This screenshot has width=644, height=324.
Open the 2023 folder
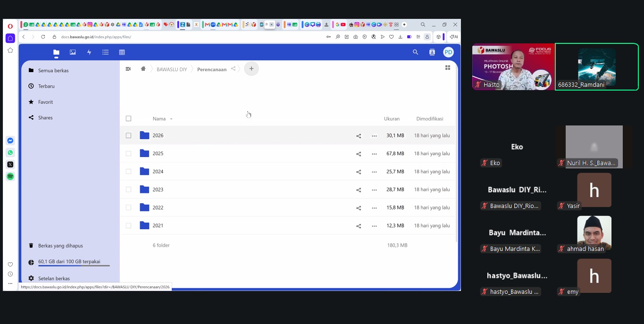[x=158, y=190]
